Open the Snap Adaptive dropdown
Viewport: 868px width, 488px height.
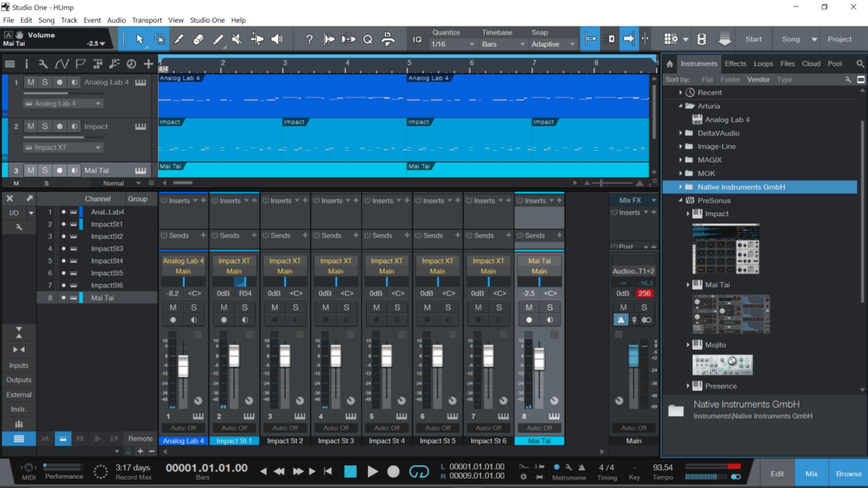(x=553, y=44)
